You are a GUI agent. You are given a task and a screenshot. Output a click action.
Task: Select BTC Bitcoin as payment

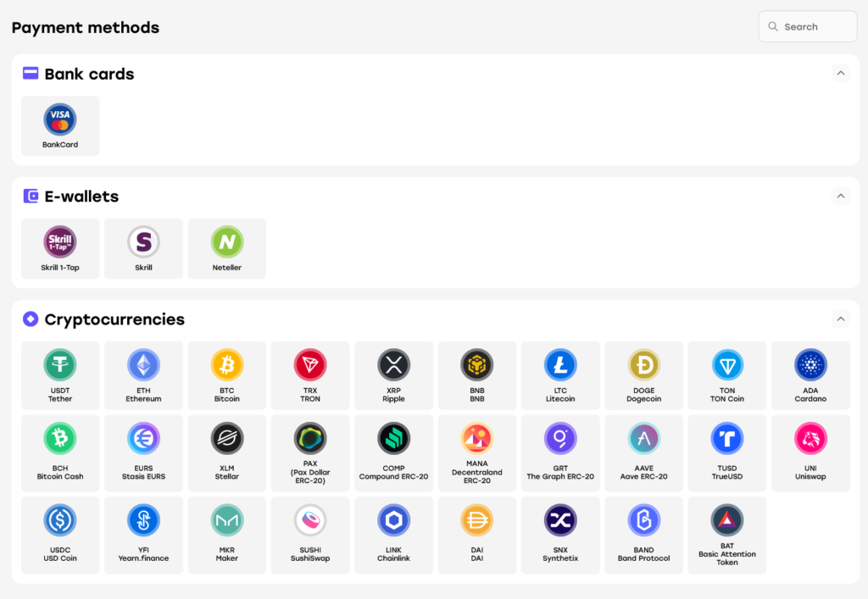tap(227, 375)
